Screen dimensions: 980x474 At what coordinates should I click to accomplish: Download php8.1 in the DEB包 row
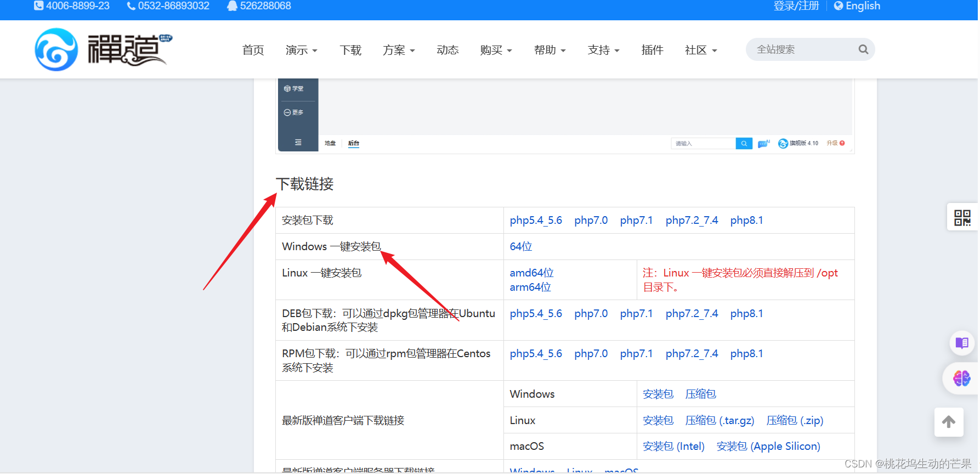pos(746,313)
